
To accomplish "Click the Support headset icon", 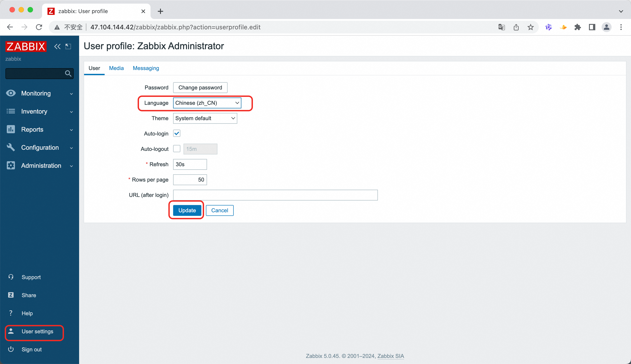I will 11,277.
